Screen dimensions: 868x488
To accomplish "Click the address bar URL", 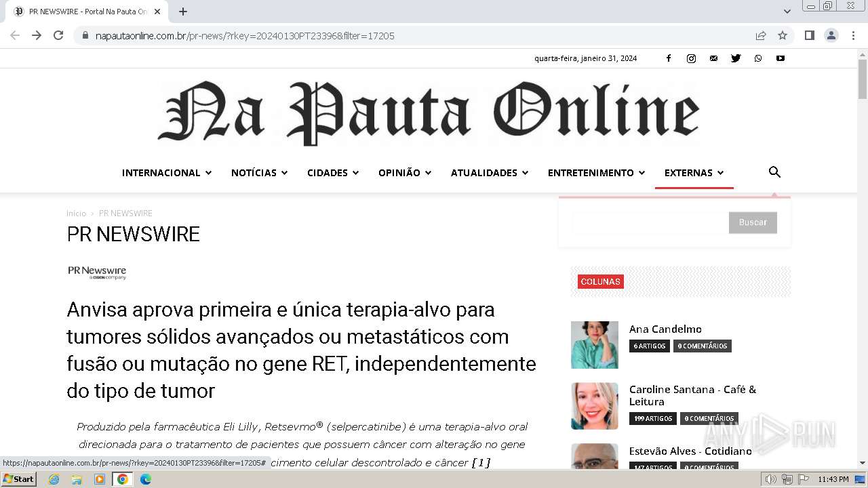I will point(245,36).
